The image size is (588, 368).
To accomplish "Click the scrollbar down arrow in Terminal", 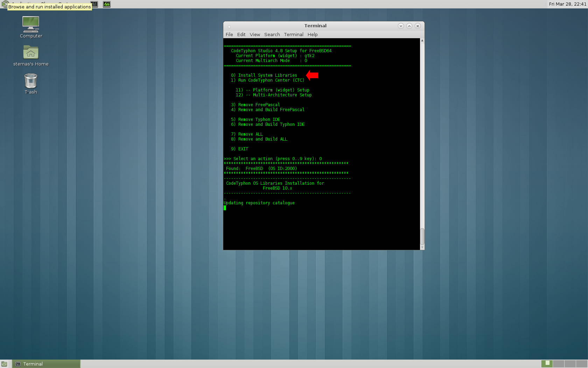I will click(x=422, y=247).
